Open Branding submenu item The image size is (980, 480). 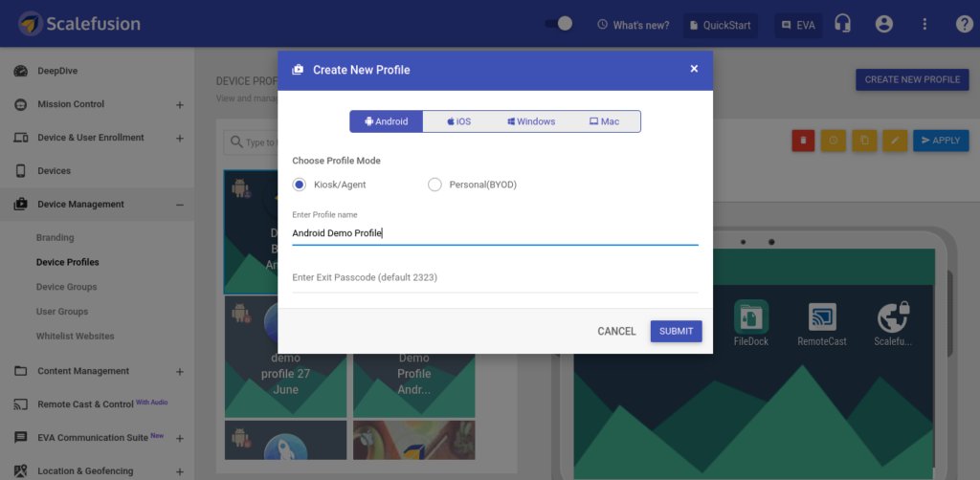[55, 238]
